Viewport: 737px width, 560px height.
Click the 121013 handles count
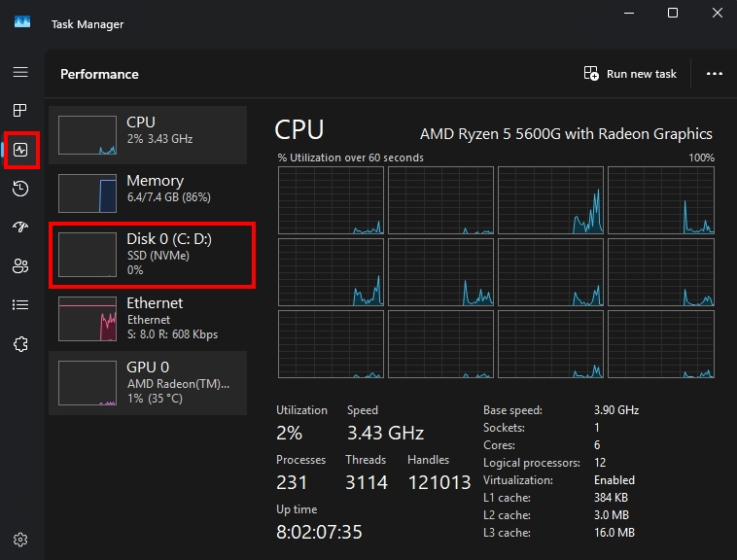point(439,482)
